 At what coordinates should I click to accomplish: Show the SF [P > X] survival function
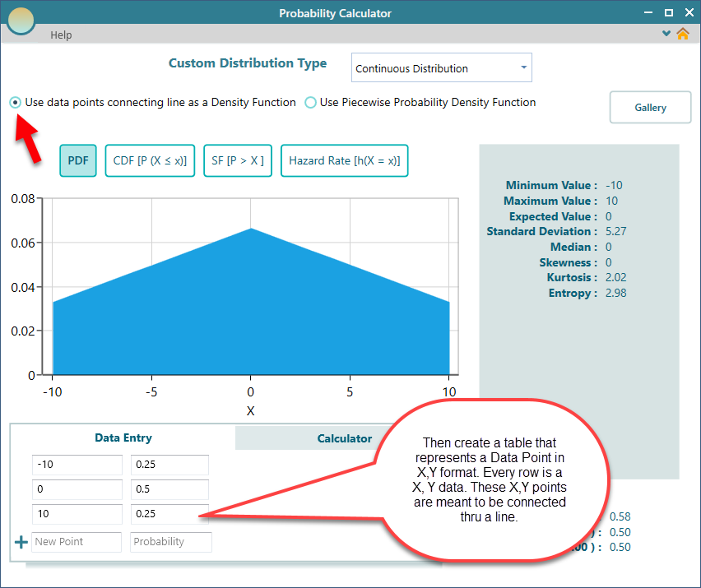[x=238, y=160]
